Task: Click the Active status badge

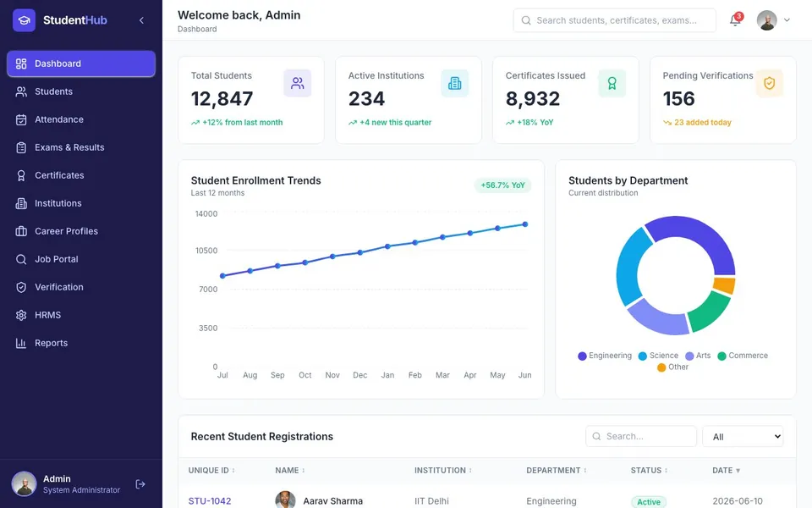Action: coord(649,502)
